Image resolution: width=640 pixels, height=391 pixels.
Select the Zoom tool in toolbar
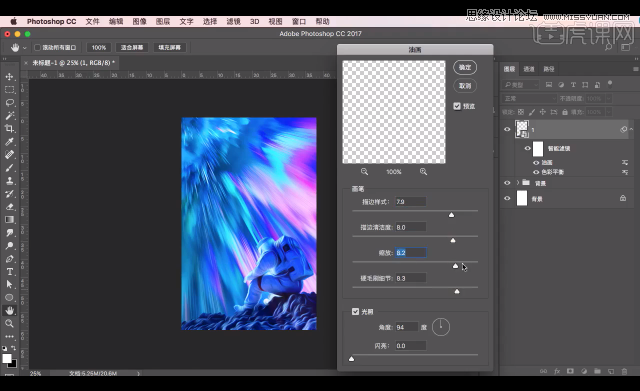(x=9, y=323)
